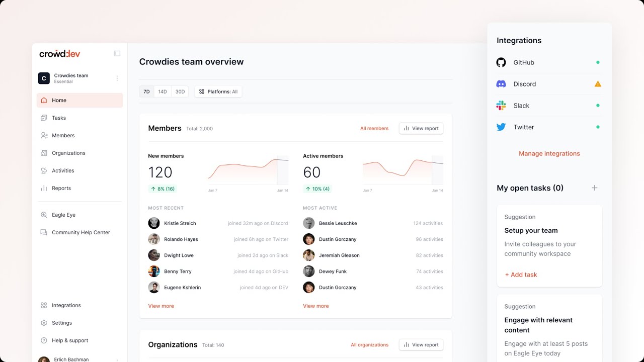Click Dustin Gorczany with 96 activities
The width and height of the screenshot is (644, 362).
coord(338,239)
